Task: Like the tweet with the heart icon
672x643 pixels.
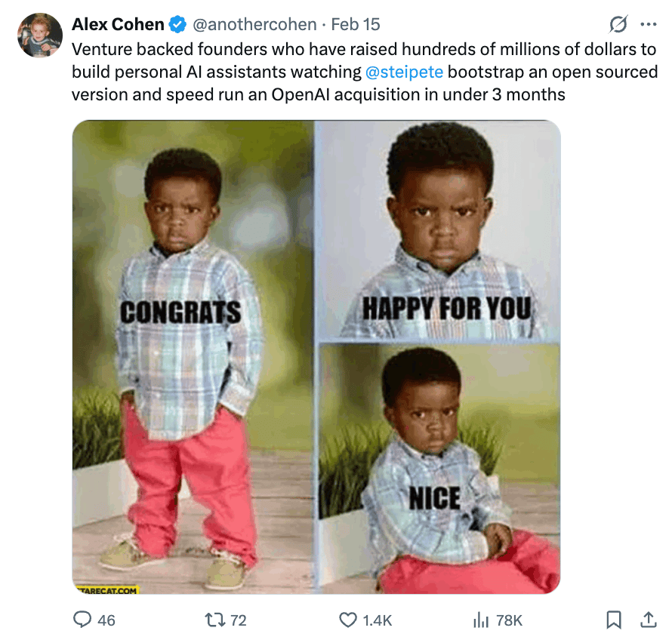Action: point(348,620)
